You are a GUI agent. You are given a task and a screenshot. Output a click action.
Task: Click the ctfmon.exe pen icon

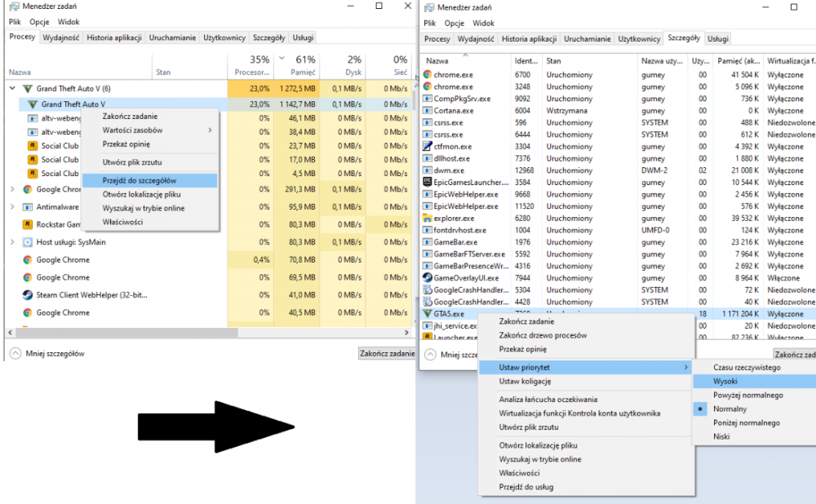coord(428,146)
